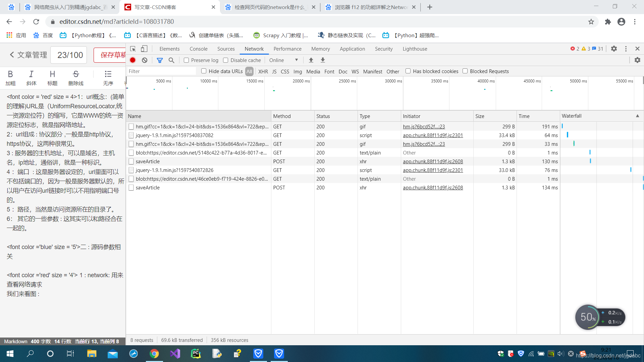Viewport: 644px width, 362px height.
Task: Tick the Hide data URLs checkbox
Action: tap(204, 71)
